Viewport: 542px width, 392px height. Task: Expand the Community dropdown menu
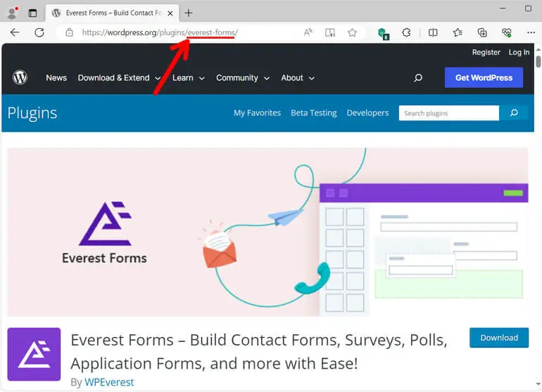click(243, 78)
